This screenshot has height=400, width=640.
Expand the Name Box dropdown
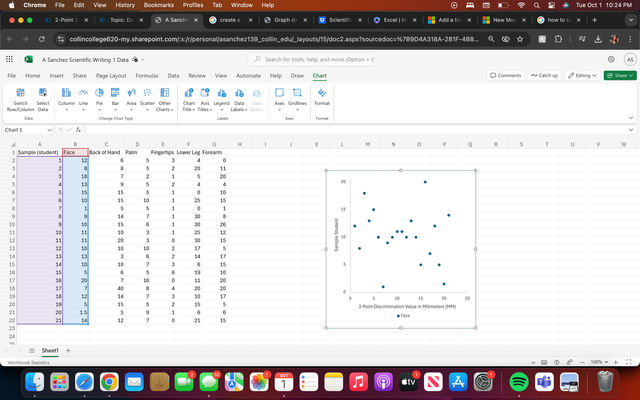(49, 130)
